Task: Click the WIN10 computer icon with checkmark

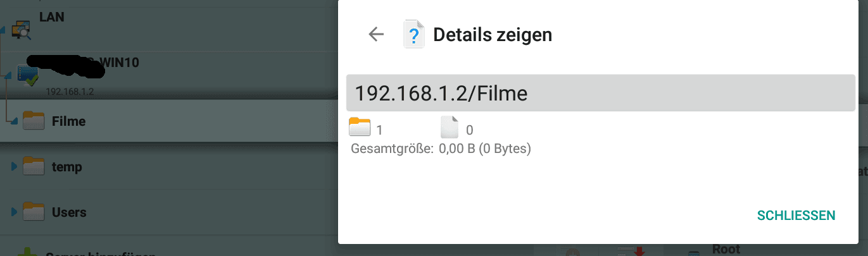Action: [x=28, y=76]
